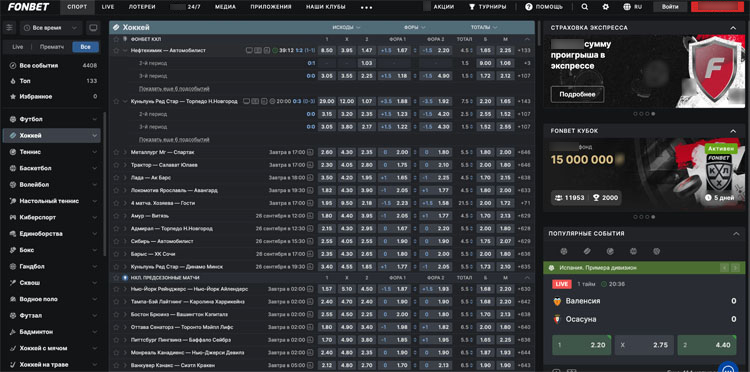Image resolution: width=750 pixels, height=372 pixels.
Task: Open the settings gear icon in header
Action: point(606,7)
